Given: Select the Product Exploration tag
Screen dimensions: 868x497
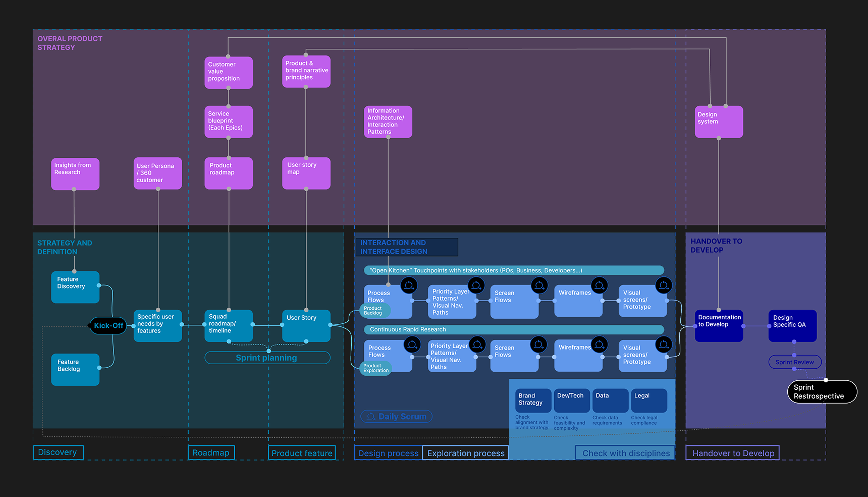Looking at the screenshot, I should [376, 368].
